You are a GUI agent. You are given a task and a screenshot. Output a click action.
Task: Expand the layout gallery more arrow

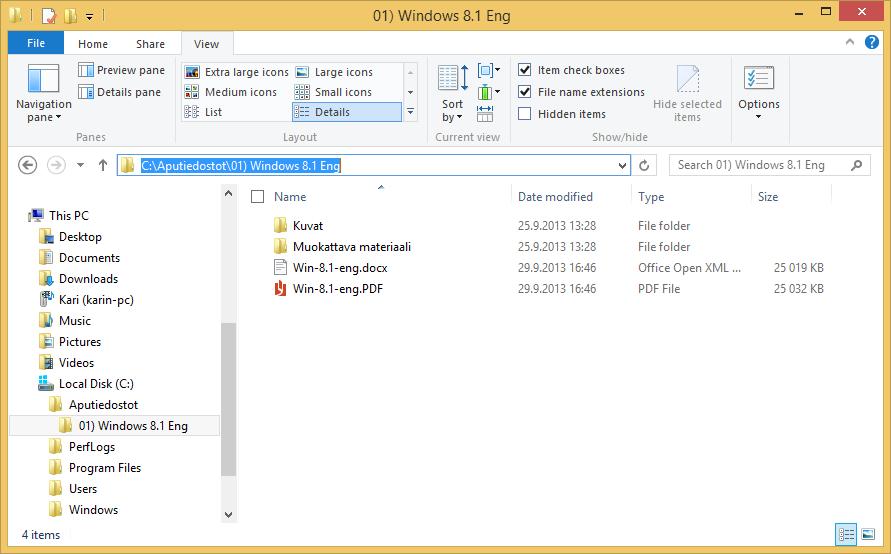410,112
